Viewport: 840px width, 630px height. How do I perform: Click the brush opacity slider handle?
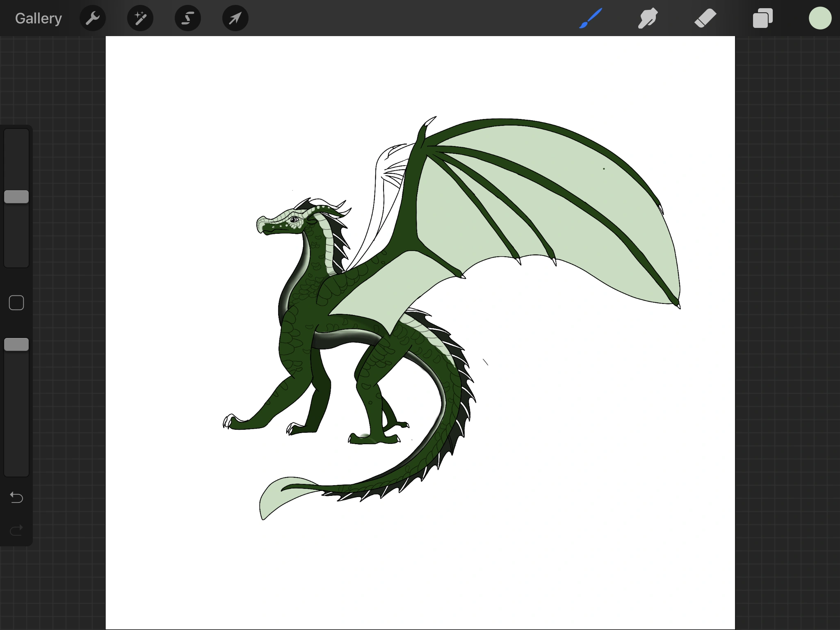click(16, 345)
